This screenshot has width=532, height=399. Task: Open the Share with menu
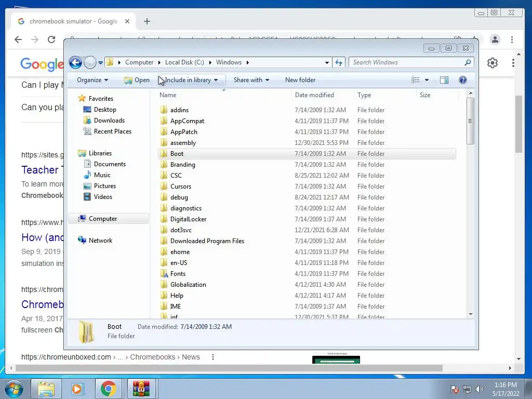click(x=251, y=80)
